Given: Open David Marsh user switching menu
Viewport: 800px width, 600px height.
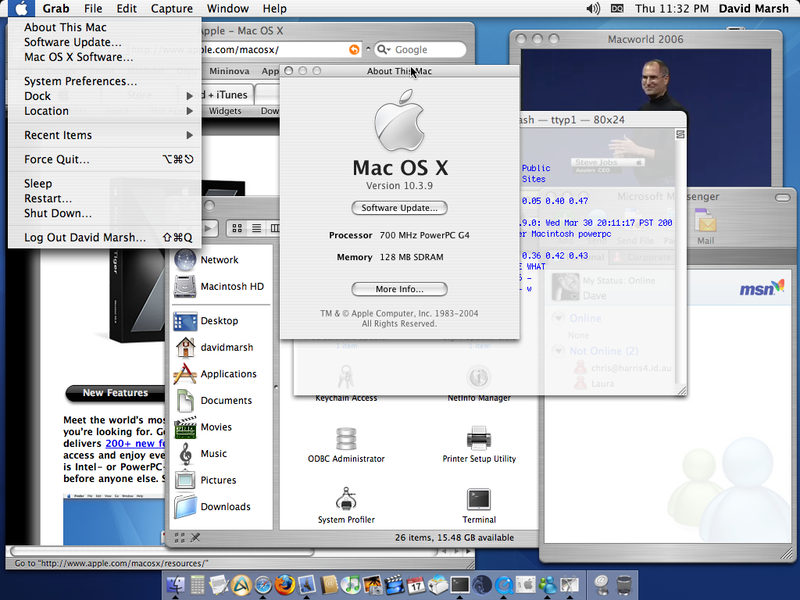Looking at the screenshot, I should pyautogui.click(x=754, y=9).
